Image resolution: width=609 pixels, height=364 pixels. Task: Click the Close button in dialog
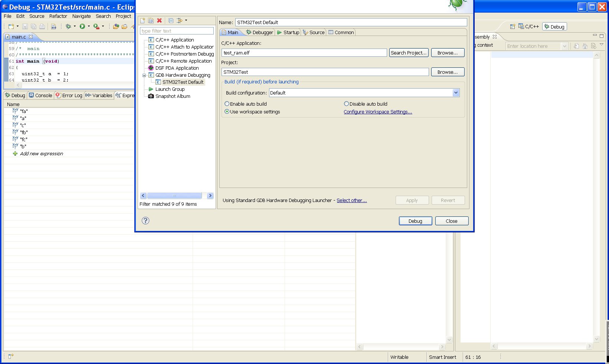click(x=452, y=221)
